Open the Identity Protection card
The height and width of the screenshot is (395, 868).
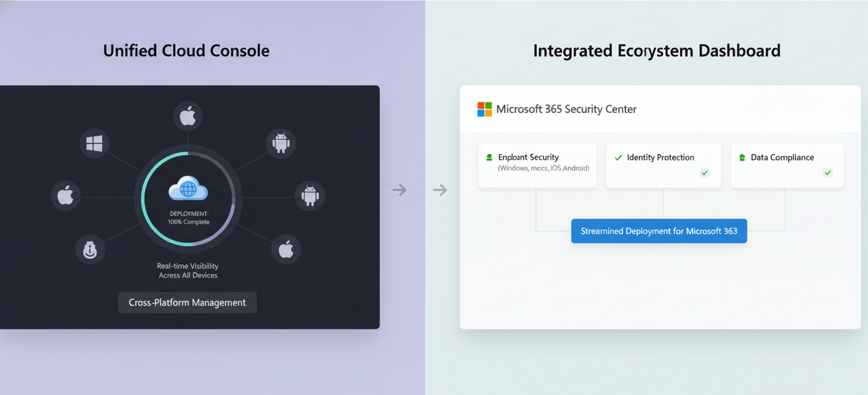pyautogui.click(x=664, y=166)
